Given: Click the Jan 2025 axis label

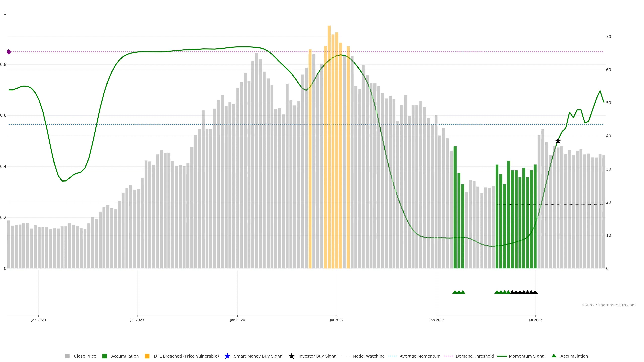Looking at the screenshot, I should point(437,320).
